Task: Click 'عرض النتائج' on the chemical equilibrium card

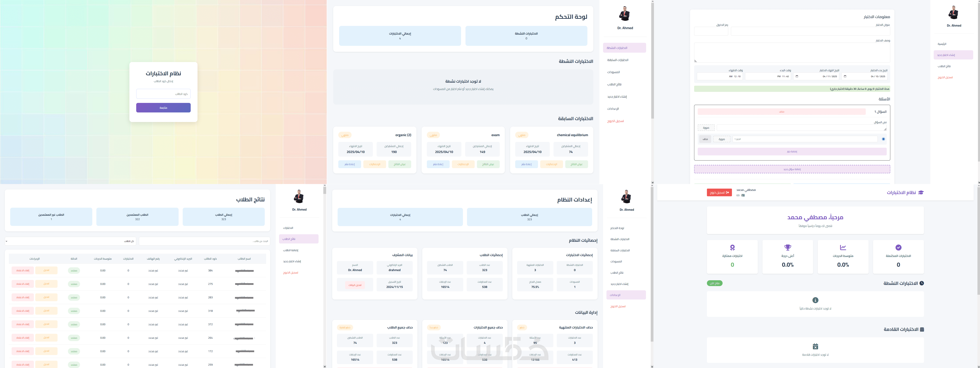Action: tap(577, 164)
